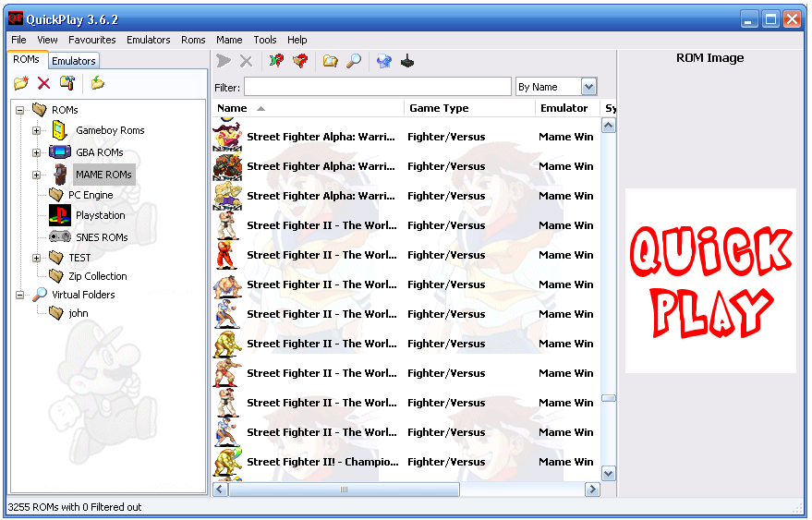Select the john virtual folder
812x520 pixels.
tap(79, 313)
